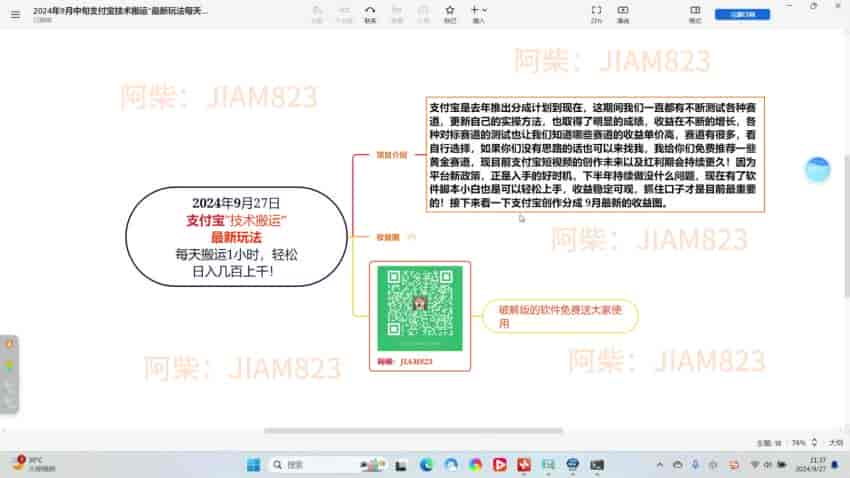The width and height of the screenshot is (850, 478).
Task: Click the horizontal scrollbar thumb
Action: (413, 431)
